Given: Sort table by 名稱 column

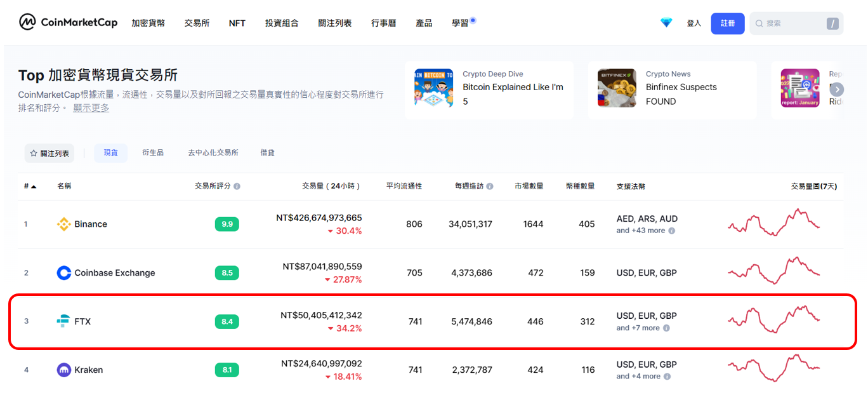Looking at the screenshot, I should pyautogui.click(x=64, y=186).
